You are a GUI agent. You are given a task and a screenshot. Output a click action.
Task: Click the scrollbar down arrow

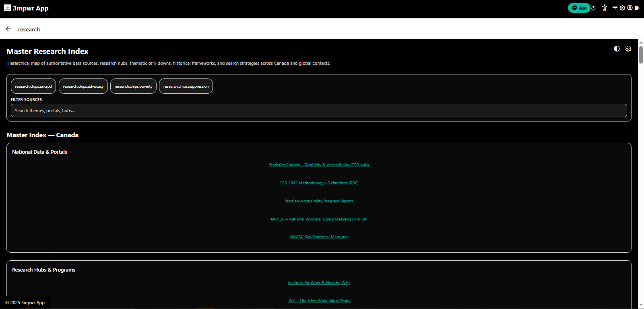[641, 305]
